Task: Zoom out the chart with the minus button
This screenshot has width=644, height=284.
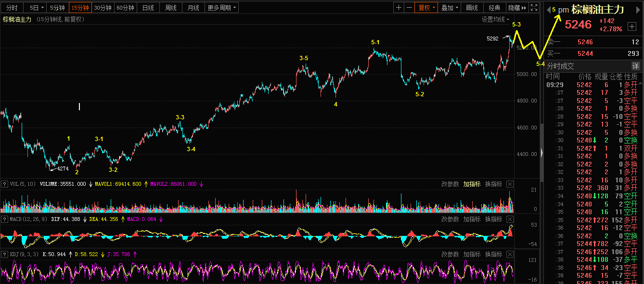Action: [x=409, y=8]
